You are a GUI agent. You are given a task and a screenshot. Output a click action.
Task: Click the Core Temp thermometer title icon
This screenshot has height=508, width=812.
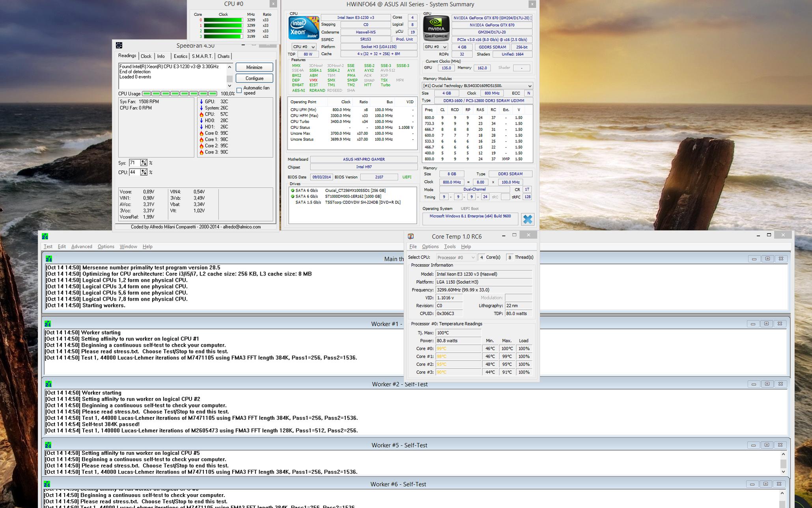411,236
